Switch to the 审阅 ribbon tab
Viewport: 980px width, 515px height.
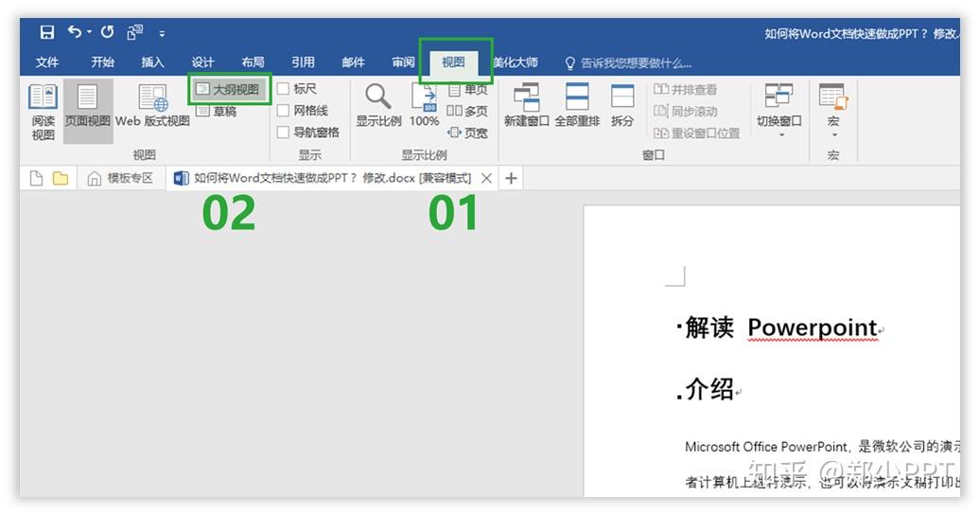click(x=403, y=62)
